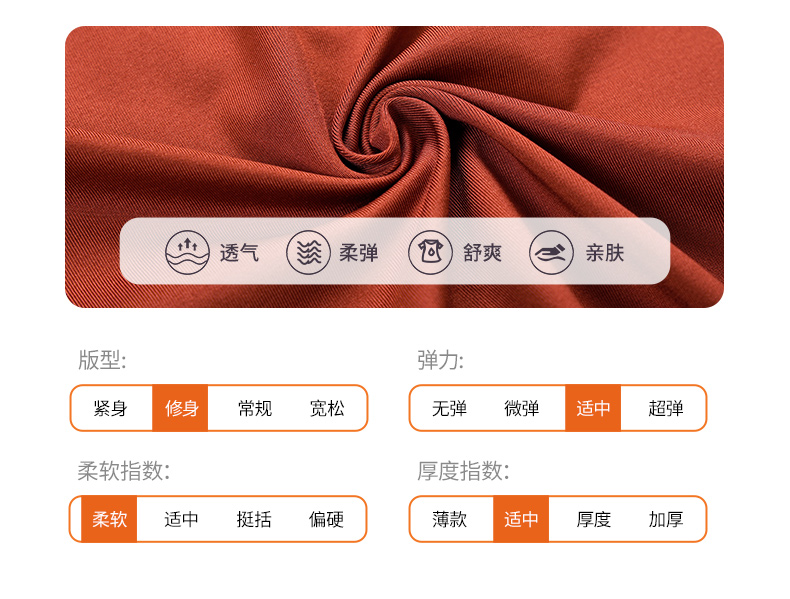
Task: Select the 无弹 elasticity option
Action: [x=449, y=408]
